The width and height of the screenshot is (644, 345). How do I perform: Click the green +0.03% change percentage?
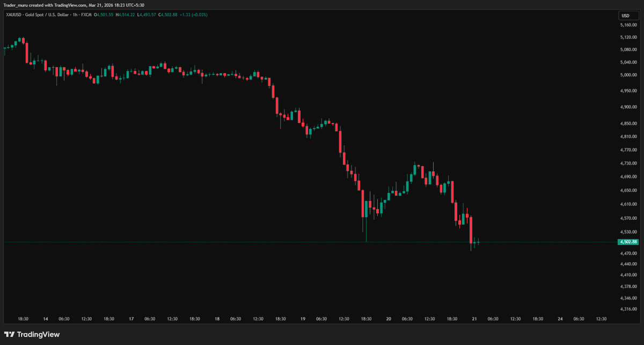(x=198, y=15)
